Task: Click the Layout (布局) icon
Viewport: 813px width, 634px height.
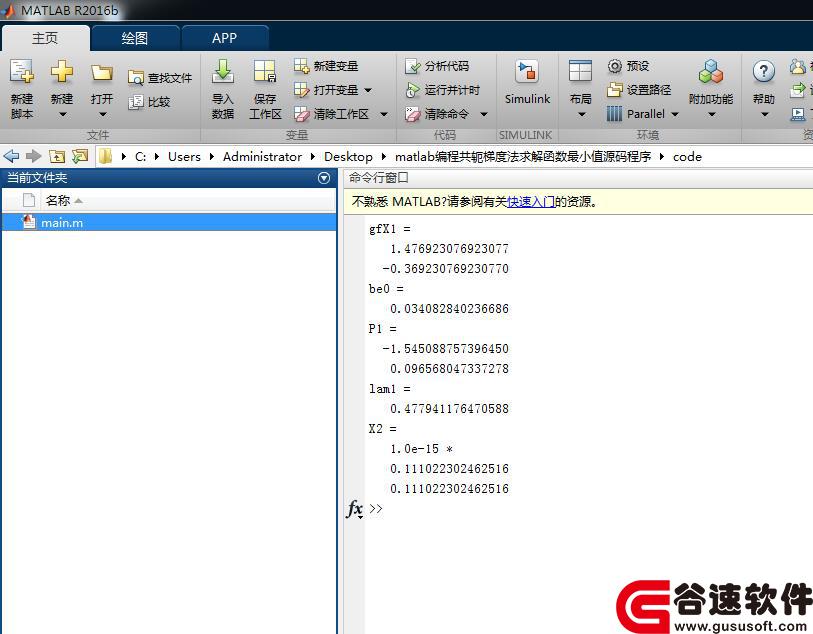Action: point(580,72)
